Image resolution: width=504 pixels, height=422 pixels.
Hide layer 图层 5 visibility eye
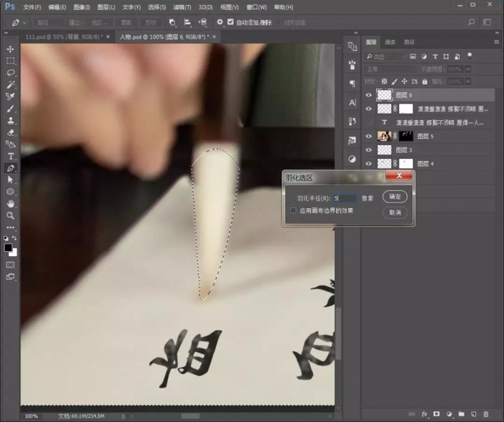(x=369, y=136)
